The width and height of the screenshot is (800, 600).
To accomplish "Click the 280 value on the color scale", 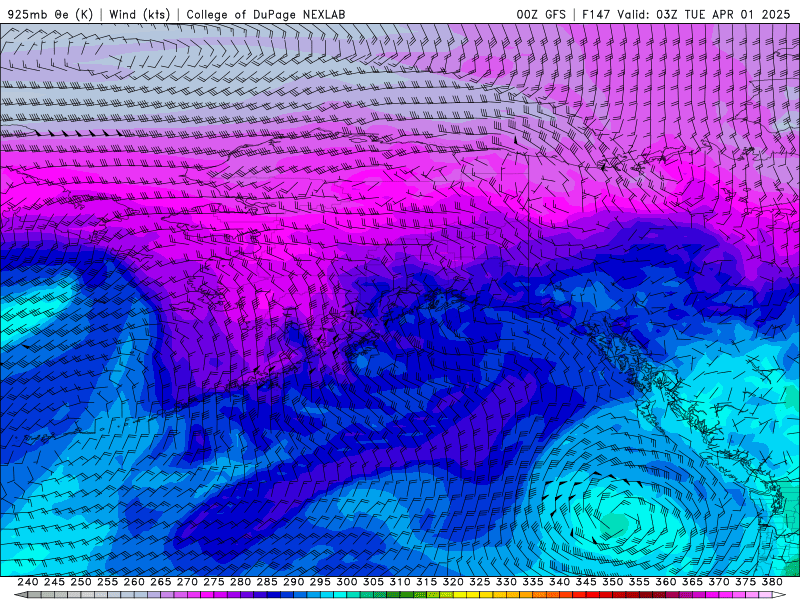I will tap(240, 582).
